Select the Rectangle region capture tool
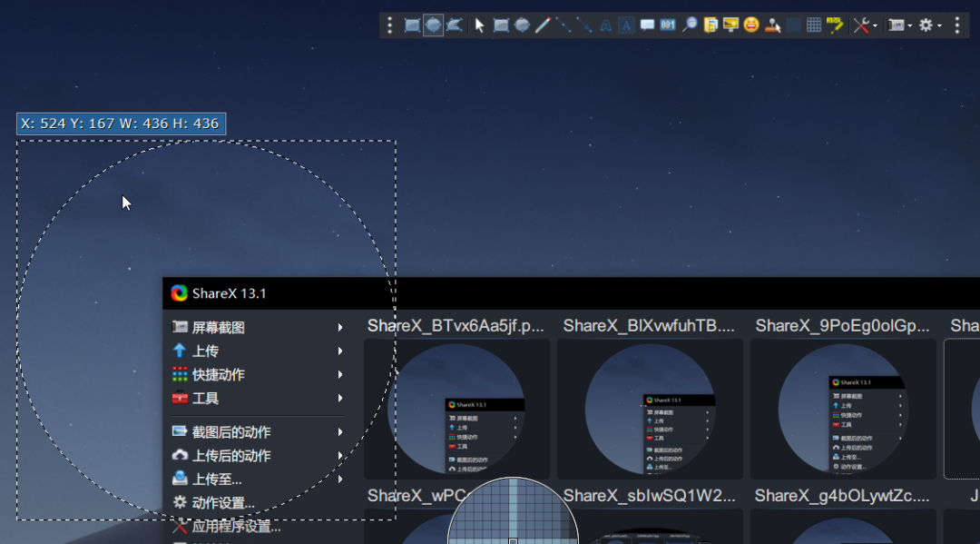This screenshot has height=544, width=980. coord(412,25)
